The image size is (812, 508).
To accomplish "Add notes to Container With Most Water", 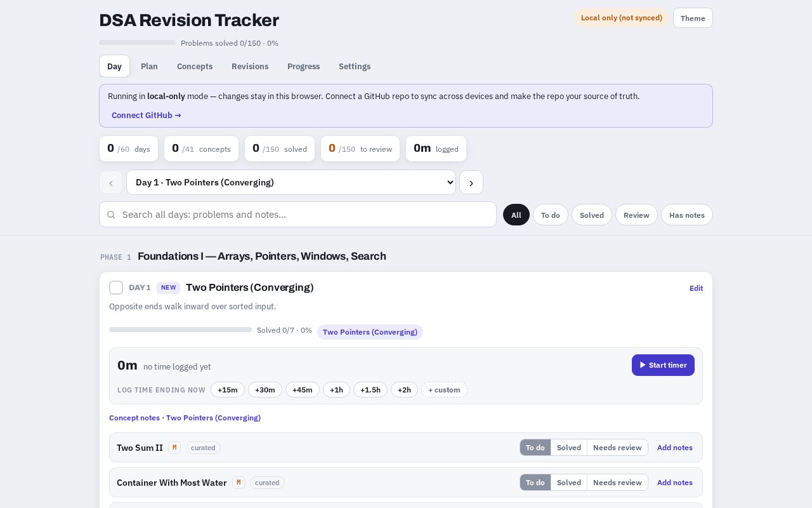I will [675, 483].
